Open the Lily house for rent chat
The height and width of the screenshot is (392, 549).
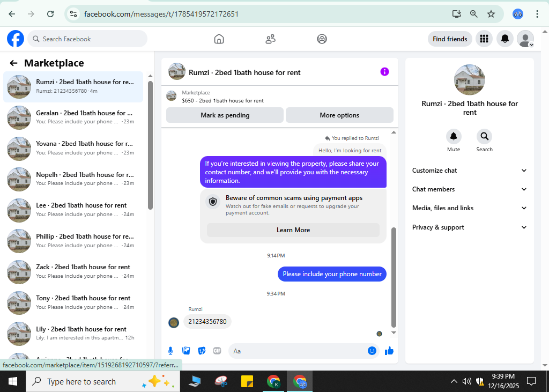[73, 333]
